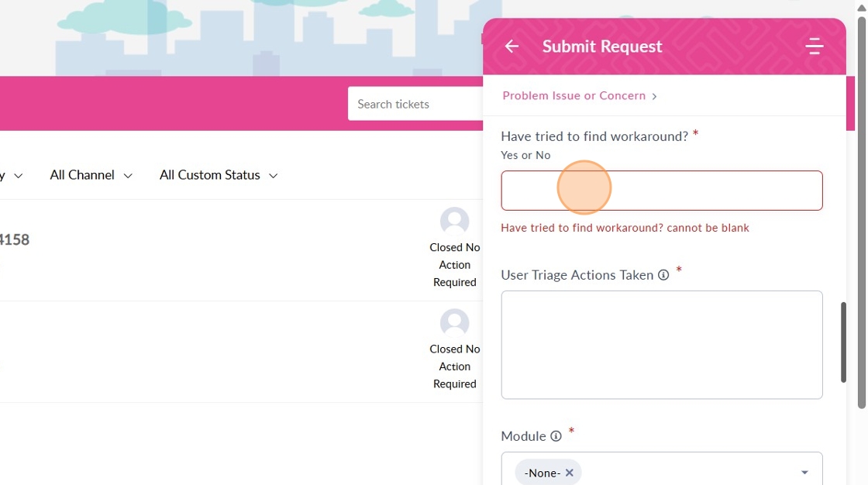The image size is (868, 485).
Task: Remove the -None- chip from Module
Action: click(570, 473)
